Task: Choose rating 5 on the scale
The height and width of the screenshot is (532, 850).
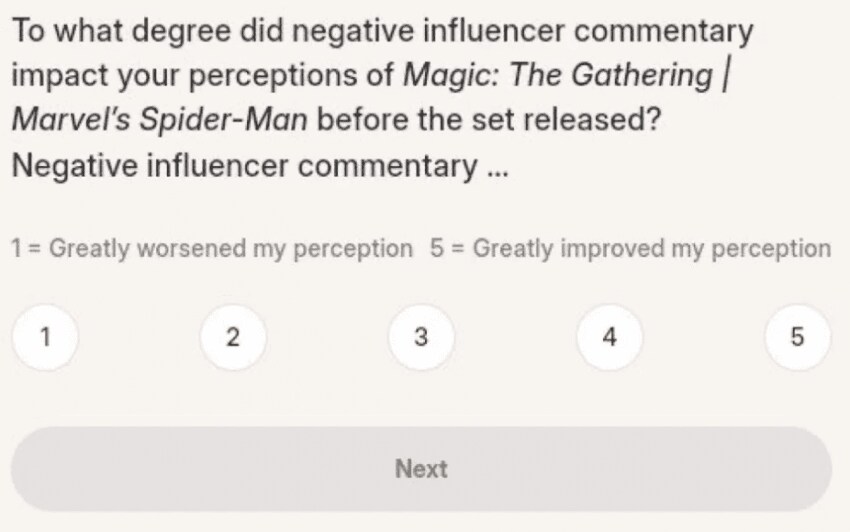Action: [x=797, y=337]
